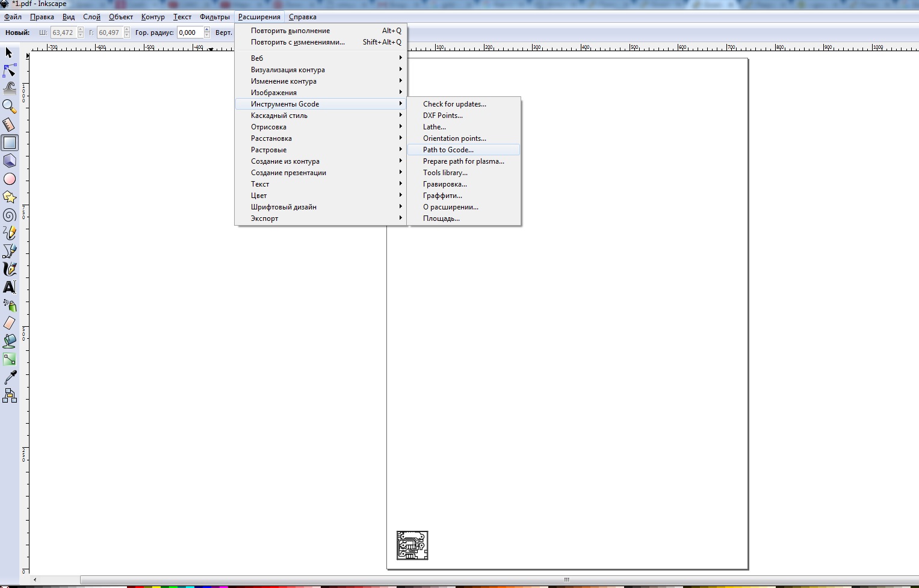Activate the Pencil freehand tool
Viewport: 919px width, 588px height.
10,233
